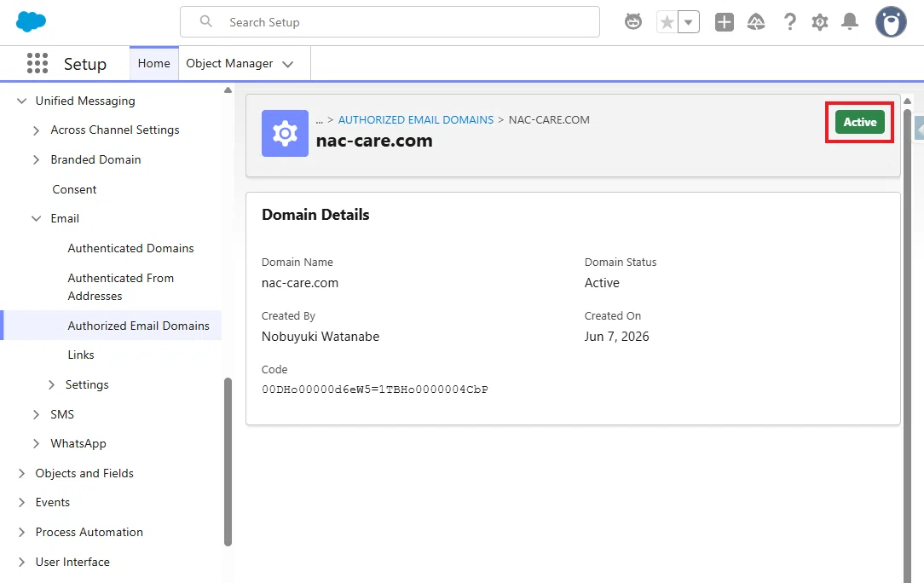924x583 pixels.
Task: Click the green Active status badge
Action: (860, 122)
